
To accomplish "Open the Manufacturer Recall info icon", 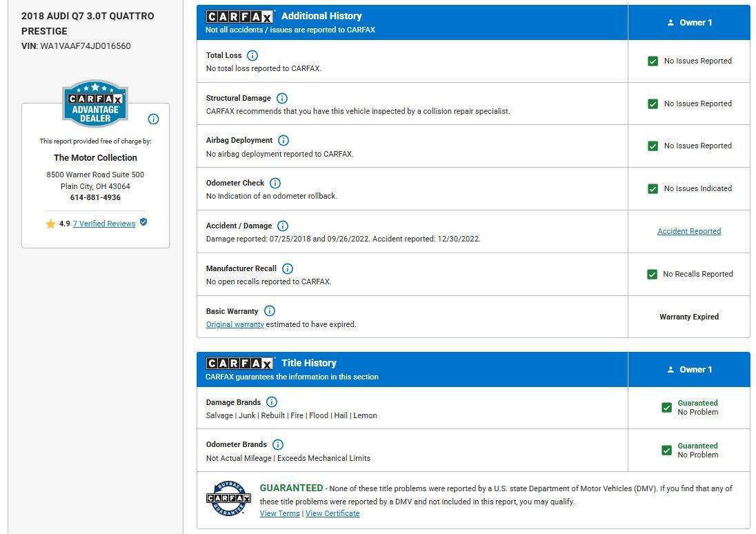I will 288,268.
